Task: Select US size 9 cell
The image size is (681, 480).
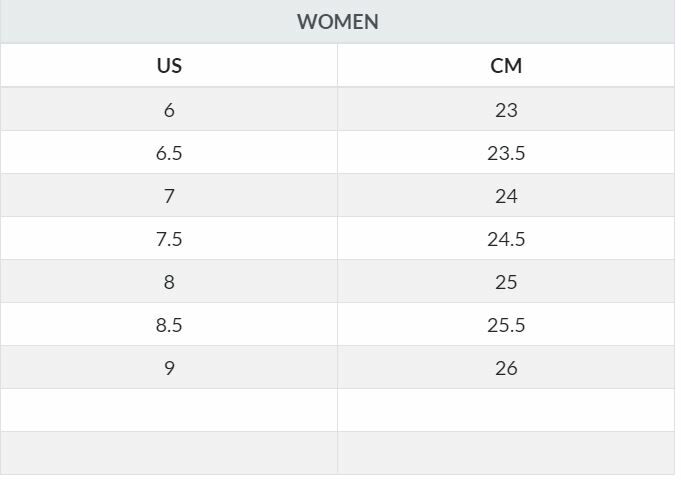Action: click(169, 367)
